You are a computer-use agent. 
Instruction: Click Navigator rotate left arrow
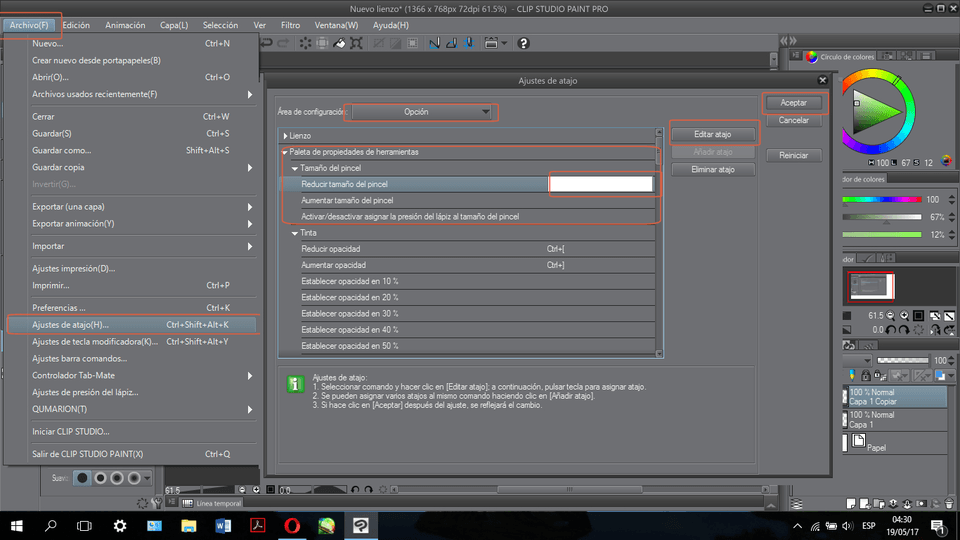(891, 330)
